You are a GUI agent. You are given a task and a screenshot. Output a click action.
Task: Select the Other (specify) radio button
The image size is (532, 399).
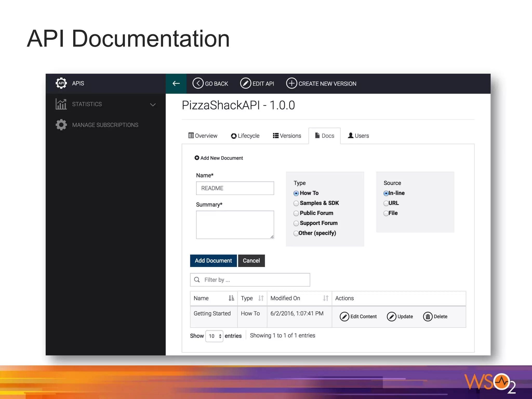coord(296,233)
